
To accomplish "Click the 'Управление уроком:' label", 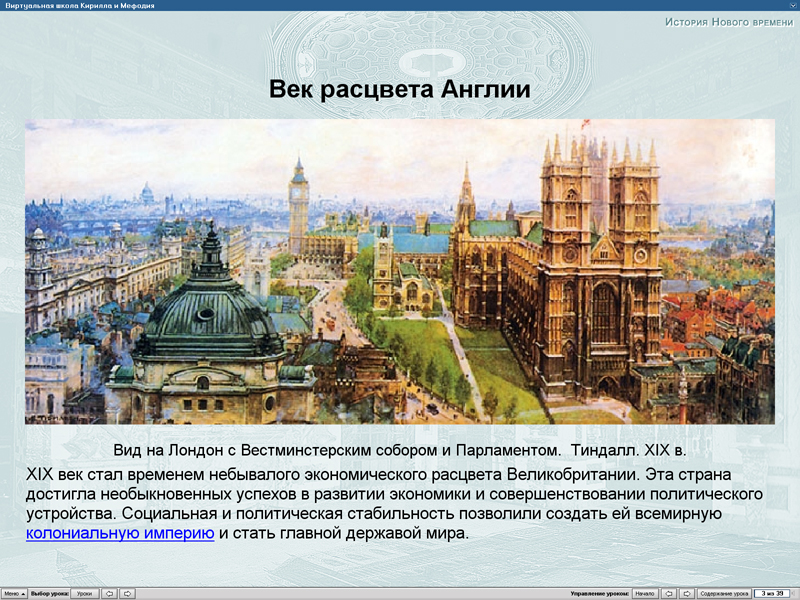I will (599, 593).
